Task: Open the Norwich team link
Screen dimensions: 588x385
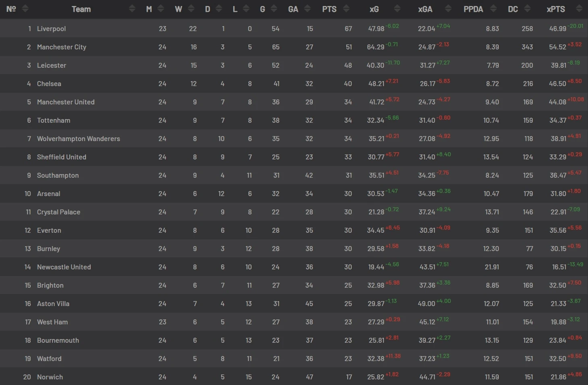Action: click(50, 377)
